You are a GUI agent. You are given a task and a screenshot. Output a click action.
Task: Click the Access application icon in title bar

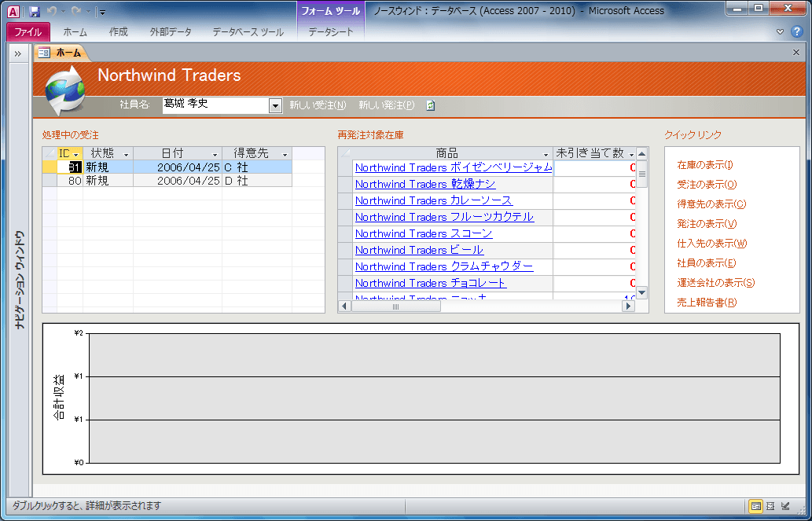14,11
